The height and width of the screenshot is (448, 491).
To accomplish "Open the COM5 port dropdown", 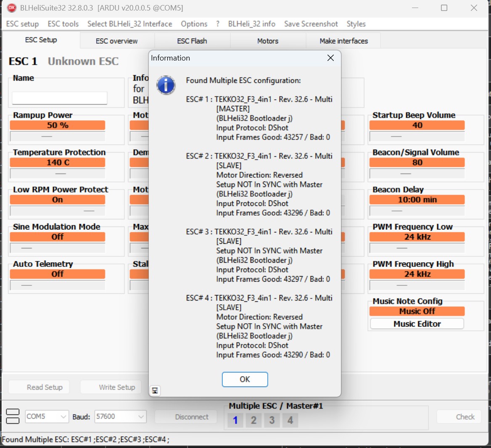I will [63, 416].
